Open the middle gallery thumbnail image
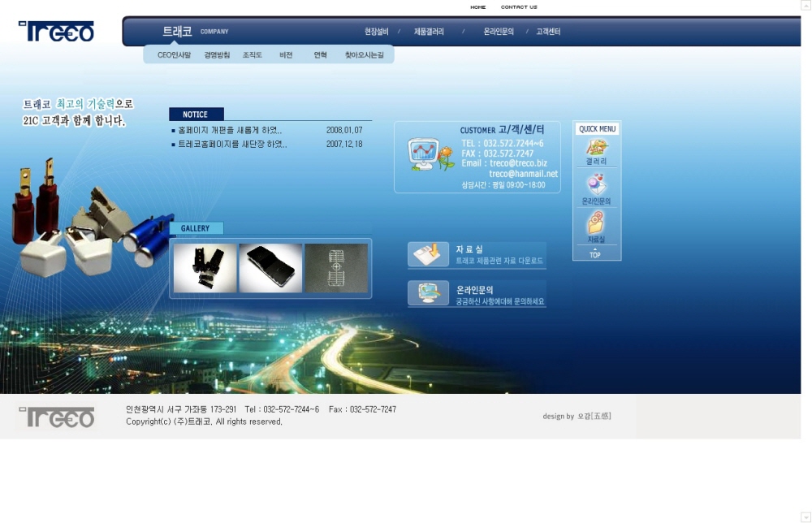This screenshot has width=812, height=523. tap(270, 268)
